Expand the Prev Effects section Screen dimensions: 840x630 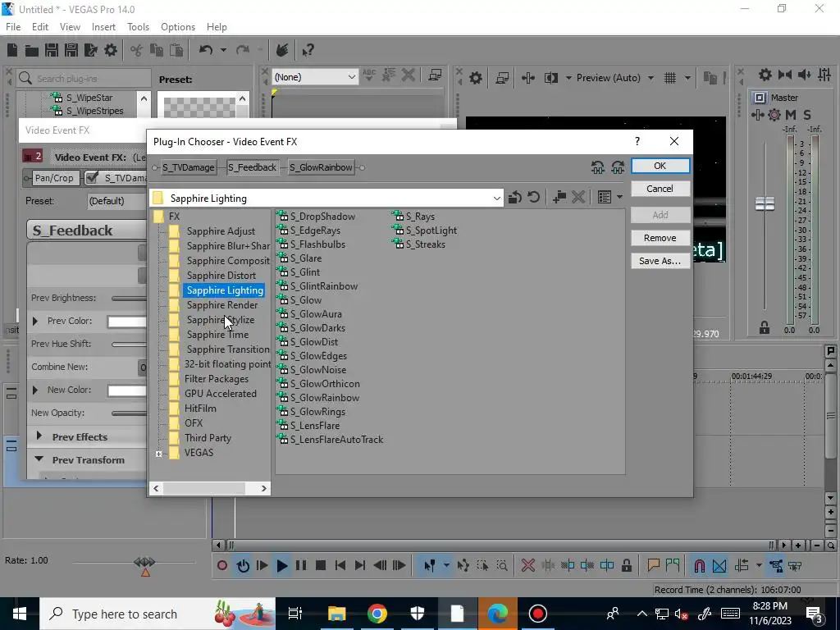[x=39, y=436]
